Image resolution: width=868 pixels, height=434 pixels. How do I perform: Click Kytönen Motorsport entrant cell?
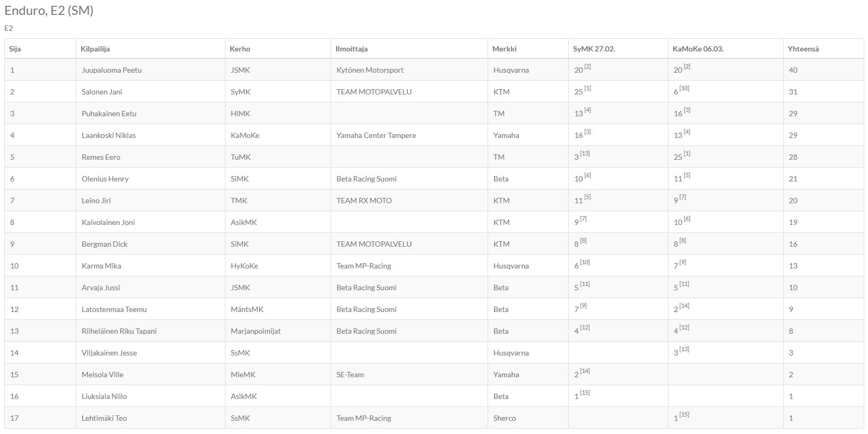pyautogui.click(x=370, y=70)
